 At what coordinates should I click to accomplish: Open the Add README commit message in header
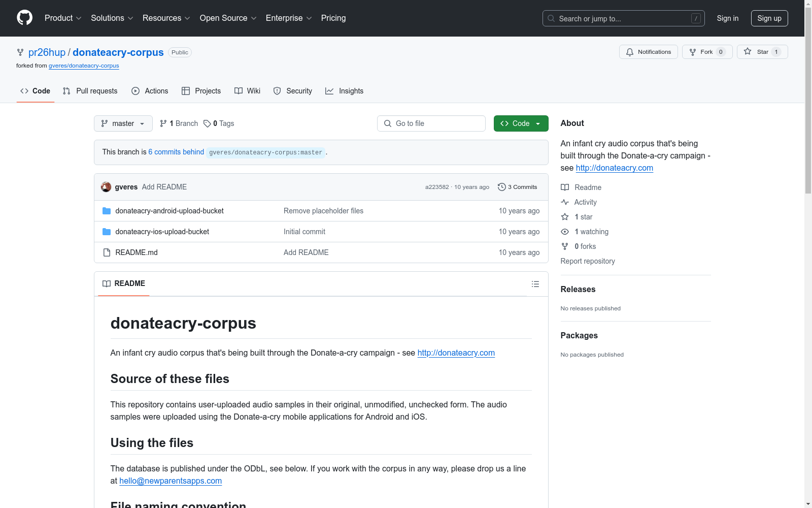[x=164, y=187]
